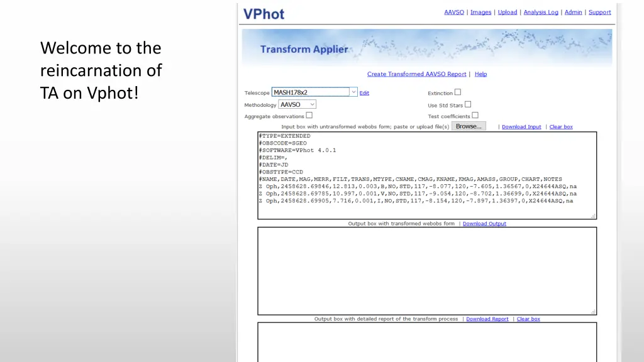
Task: Enable the Test coefficients checkbox
Action: point(475,116)
